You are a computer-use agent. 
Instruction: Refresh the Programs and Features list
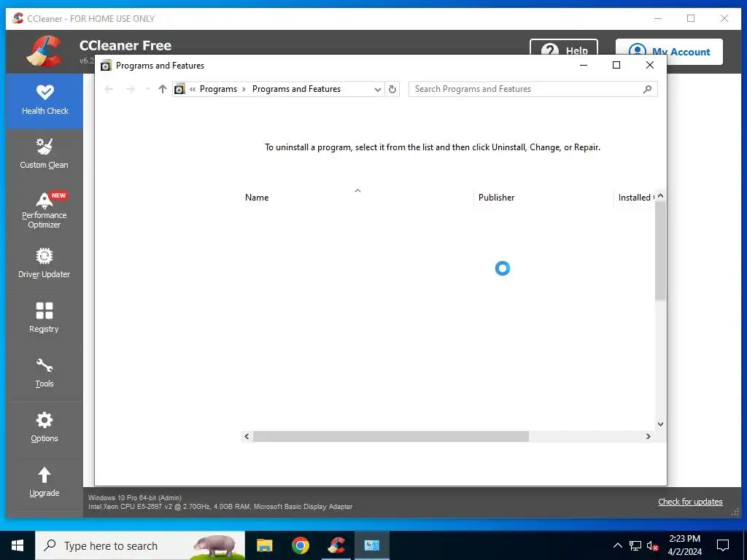[x=392, y=89]
